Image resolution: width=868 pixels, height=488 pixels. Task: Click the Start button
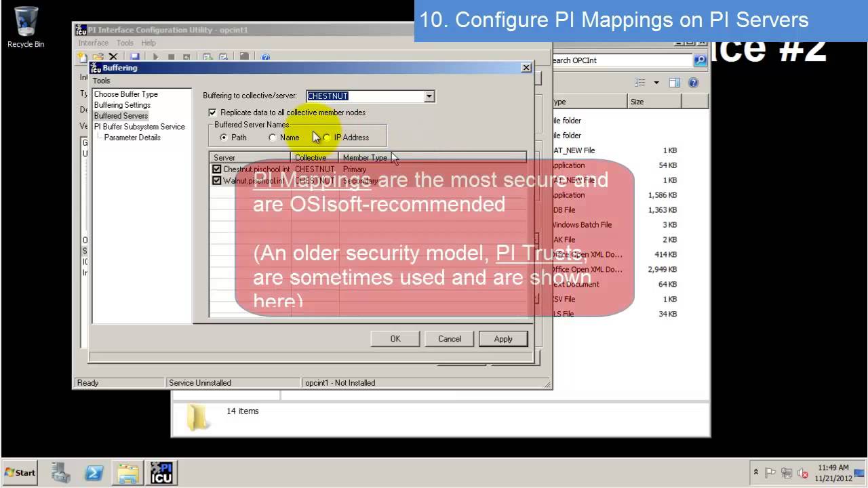pos(20,472)
